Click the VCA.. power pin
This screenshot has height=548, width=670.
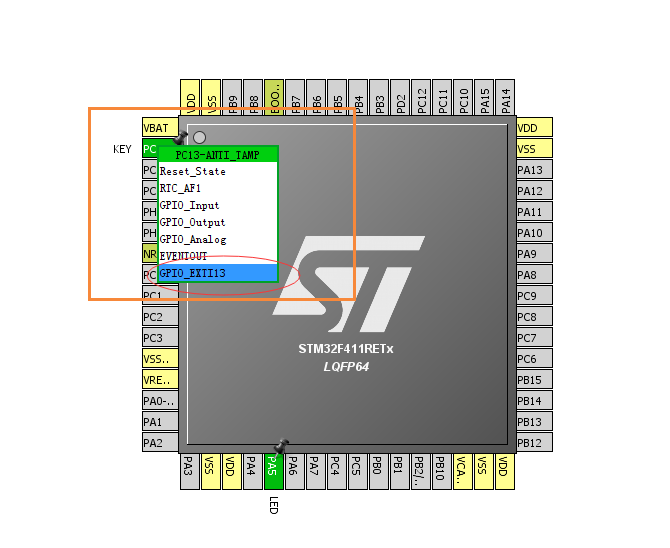463,471
